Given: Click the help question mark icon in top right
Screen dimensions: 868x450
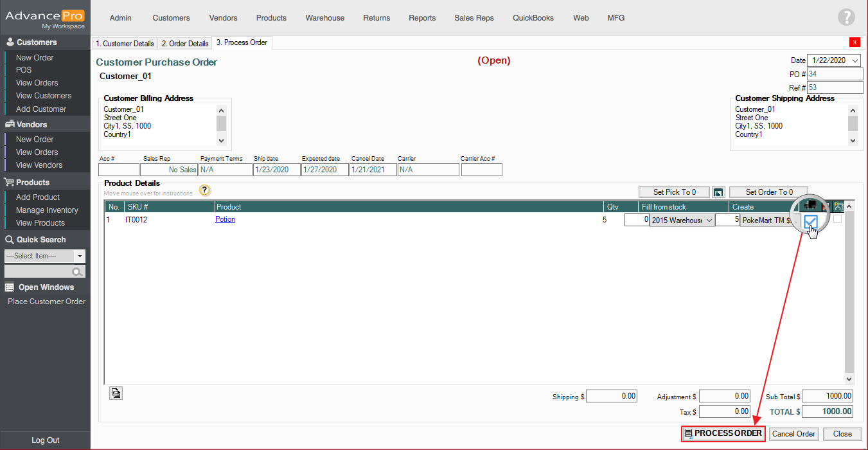Looking at the screenshot, I should click(x=847, y=18).
